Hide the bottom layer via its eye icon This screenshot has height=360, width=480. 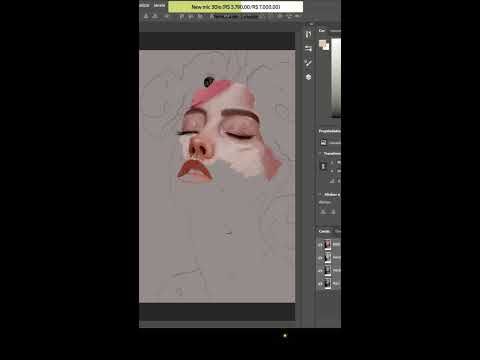click(x=320, y=284)
